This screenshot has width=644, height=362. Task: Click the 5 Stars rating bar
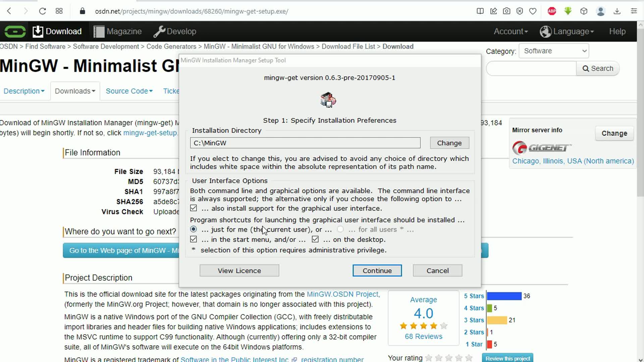[504, 296]
